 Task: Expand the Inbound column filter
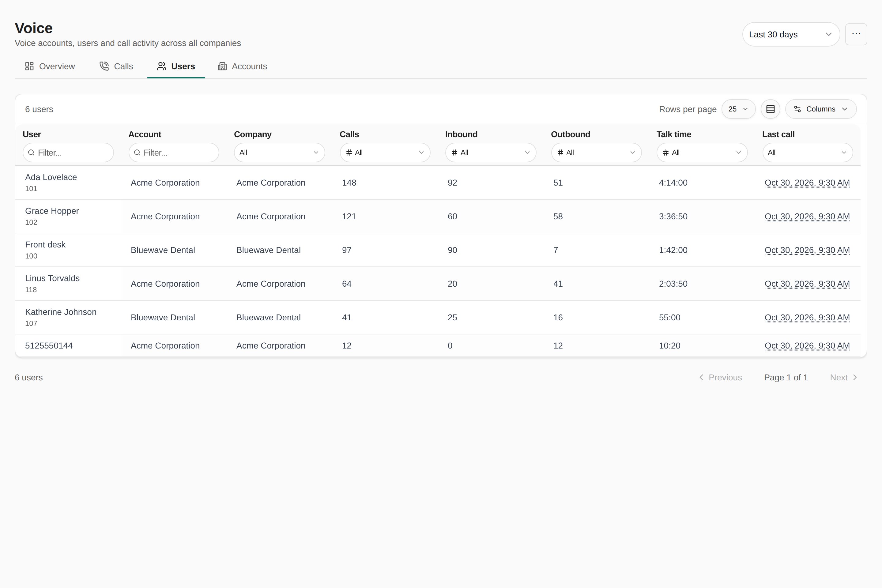coord(491,153)
